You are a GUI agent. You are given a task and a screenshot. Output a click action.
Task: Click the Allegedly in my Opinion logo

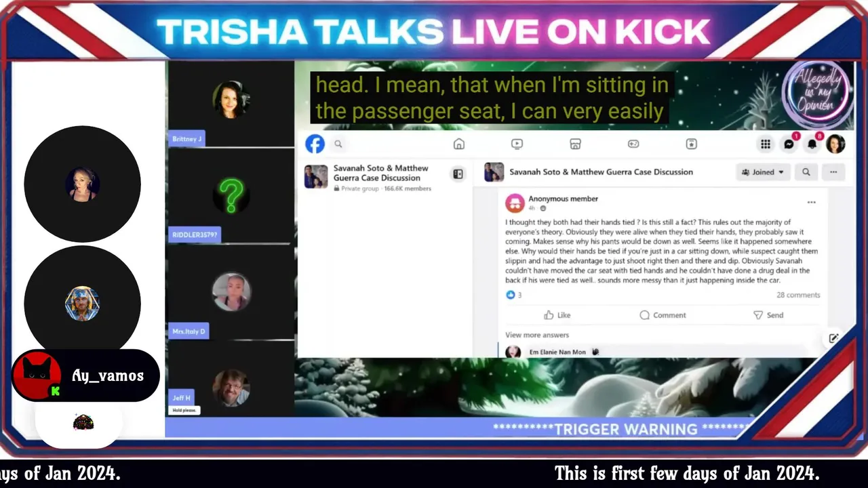coord(816,94)
